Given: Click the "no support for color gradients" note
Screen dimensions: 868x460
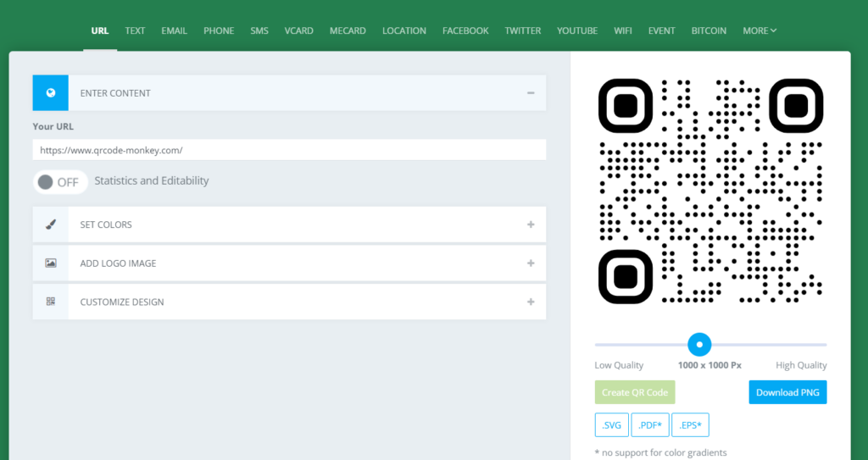Looking at the screenshot, I should click(x=660, y=453).
